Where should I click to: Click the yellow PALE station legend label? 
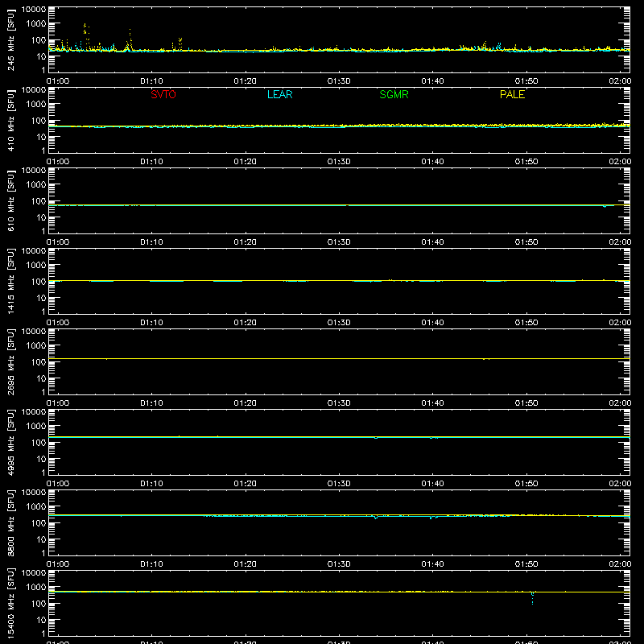coord(512,94)
